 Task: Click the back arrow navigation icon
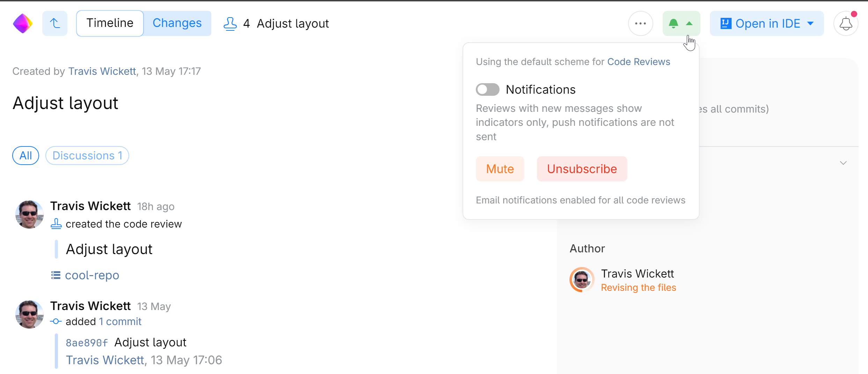click(x=54, y=23)
